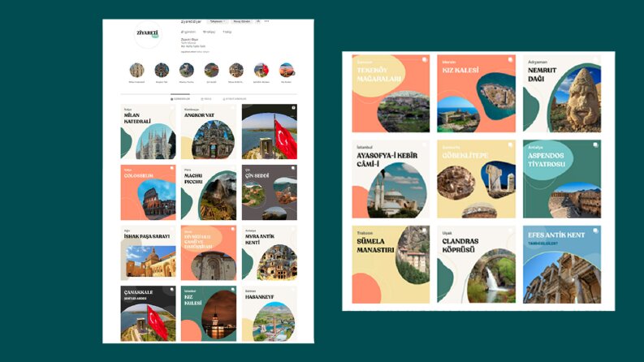Open the İshak Paşa Sarayı post
This screenshot has height=362, width=644.
[x=149, y=252]
